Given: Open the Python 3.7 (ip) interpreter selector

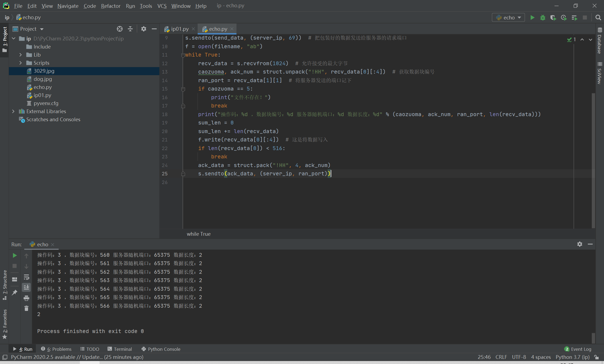Looking at the screenshot, I should pos(572,357).
